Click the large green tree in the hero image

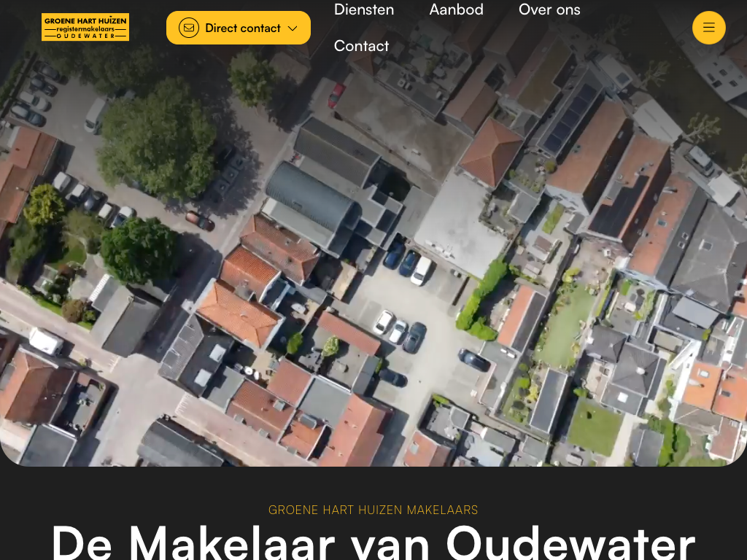158,139
